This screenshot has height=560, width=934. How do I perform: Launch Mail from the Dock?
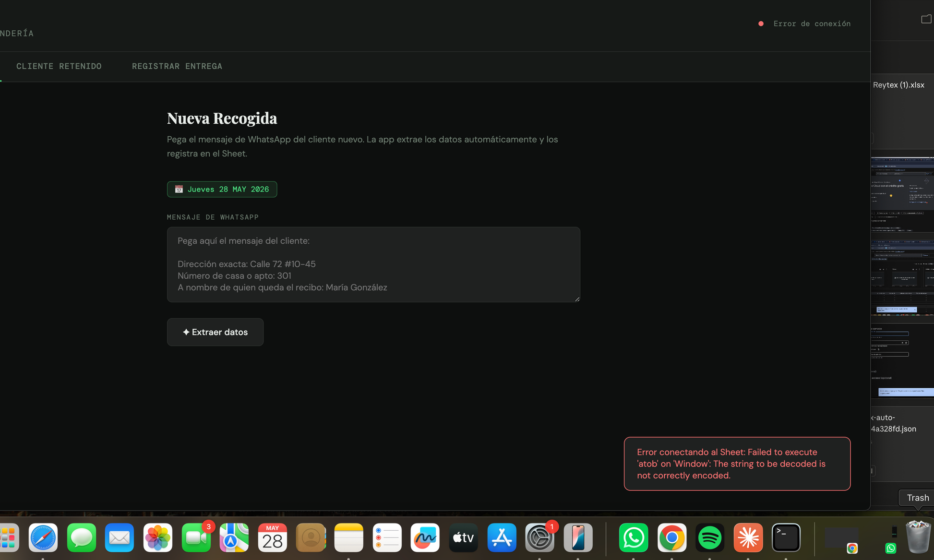[x=120, y=537]
